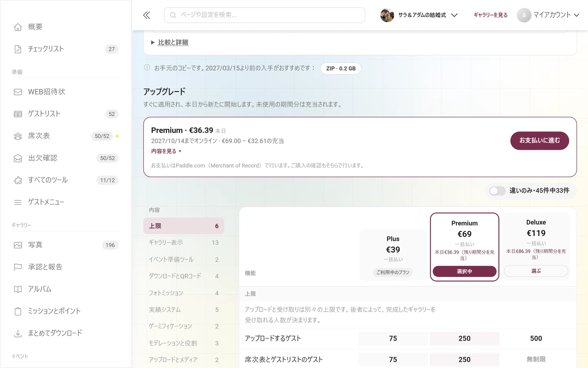This screenshot has width=588, height=368.
Task: Open the マイアカウント dropdown
Action: point(548,15)
